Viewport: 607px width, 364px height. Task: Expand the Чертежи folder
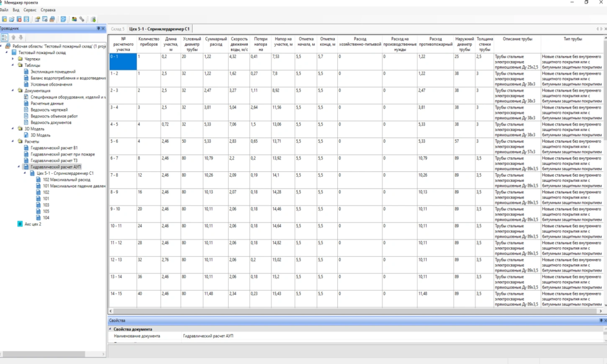coord(13,59)
